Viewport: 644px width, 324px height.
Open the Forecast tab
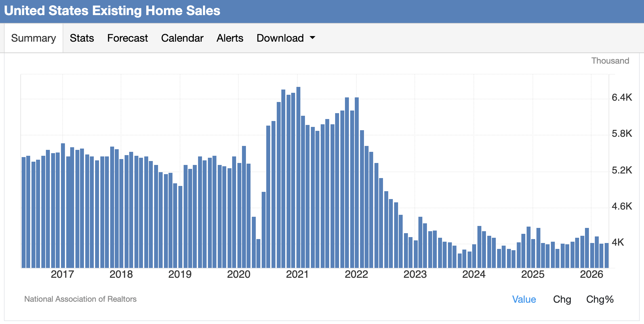tap(128, 38)
